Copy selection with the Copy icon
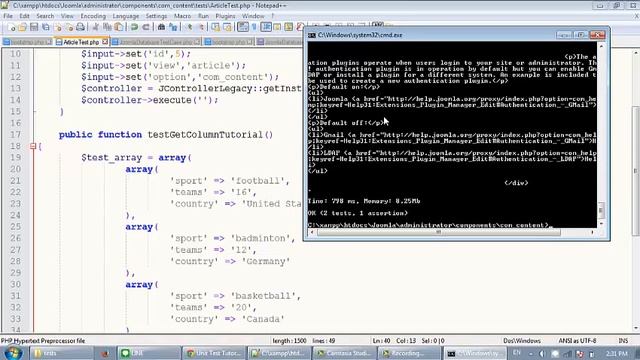640x360 pixels. 107,27
